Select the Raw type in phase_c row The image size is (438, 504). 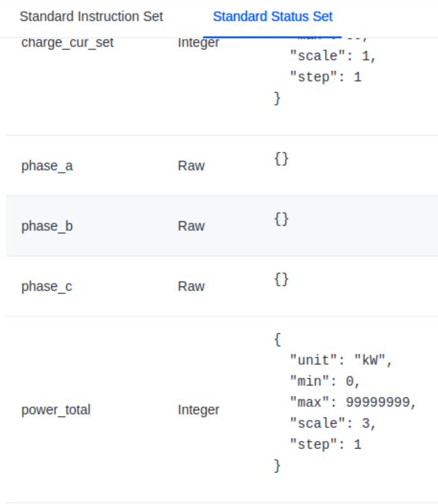(191, 286)
